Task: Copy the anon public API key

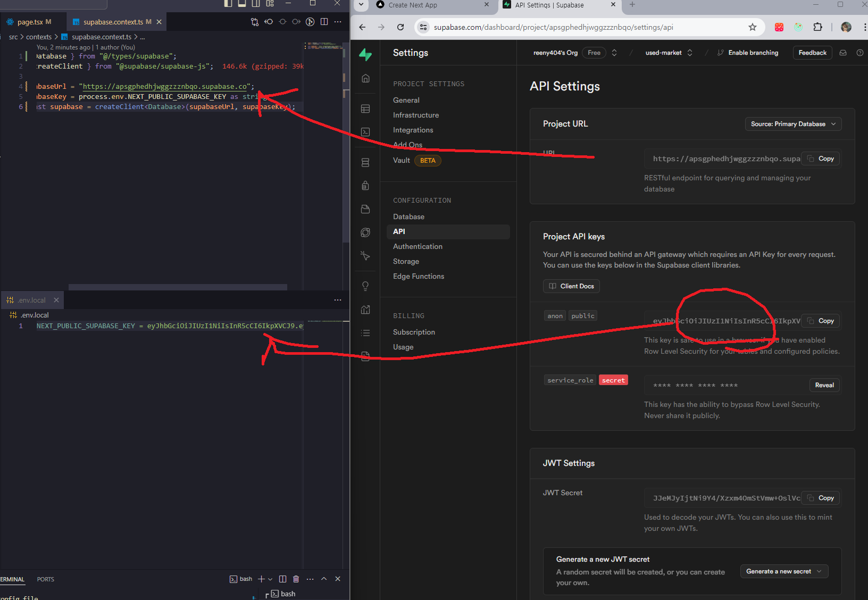Action: [821, 321]
